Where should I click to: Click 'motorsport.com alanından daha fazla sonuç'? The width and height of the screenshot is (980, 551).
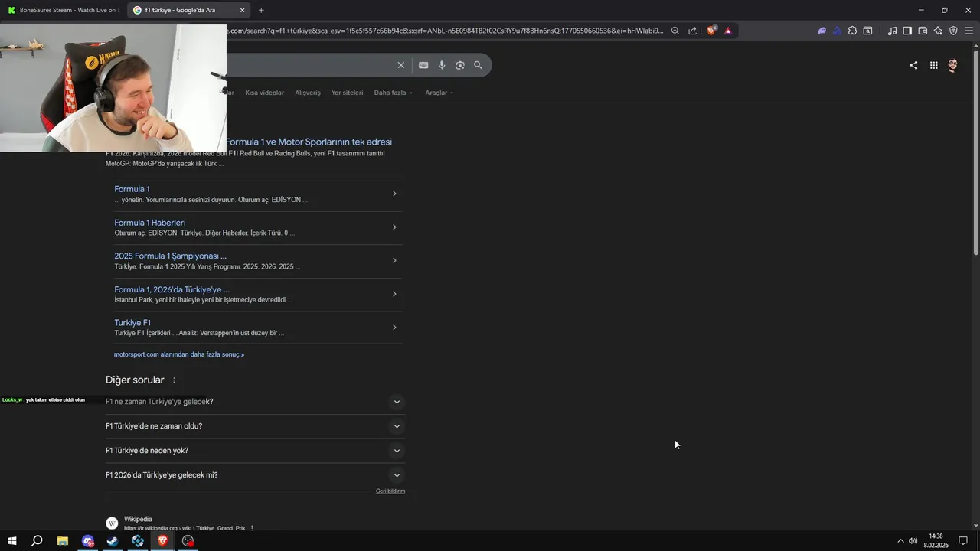point(179,354)
